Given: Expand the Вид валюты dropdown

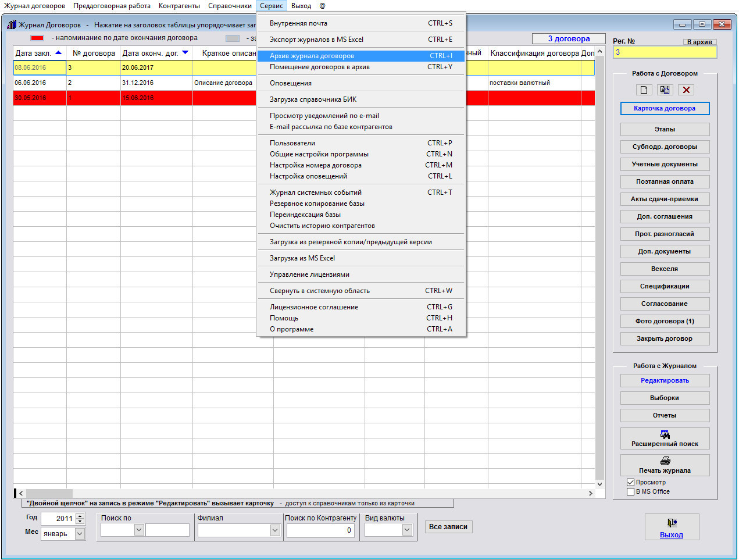Looking at the screenshot, I should tap(407, 530).
